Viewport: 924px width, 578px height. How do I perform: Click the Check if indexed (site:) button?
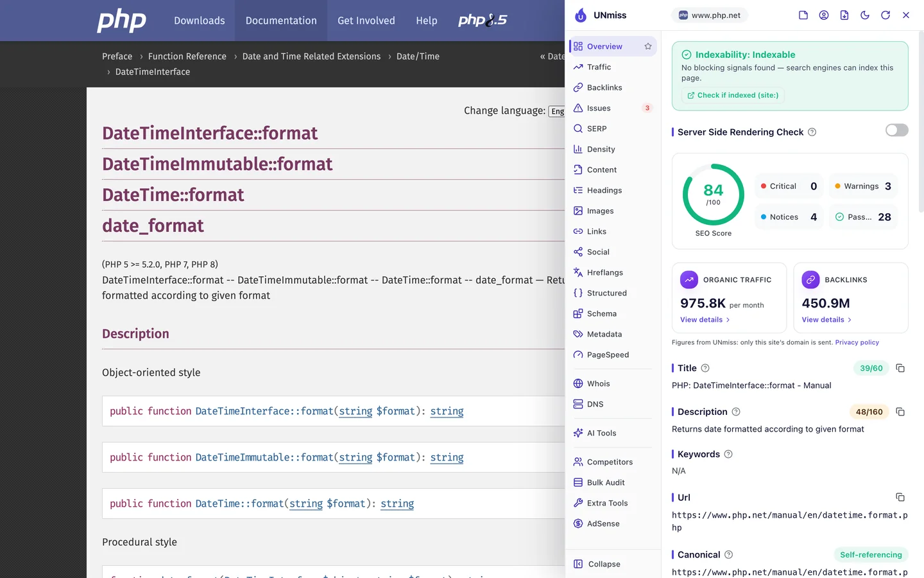733,95
